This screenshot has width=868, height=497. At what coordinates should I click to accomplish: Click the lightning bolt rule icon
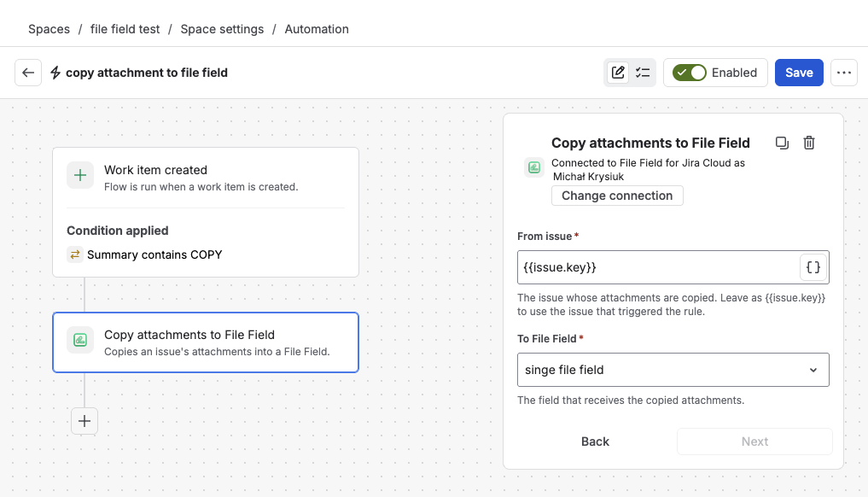coord(55,73)
